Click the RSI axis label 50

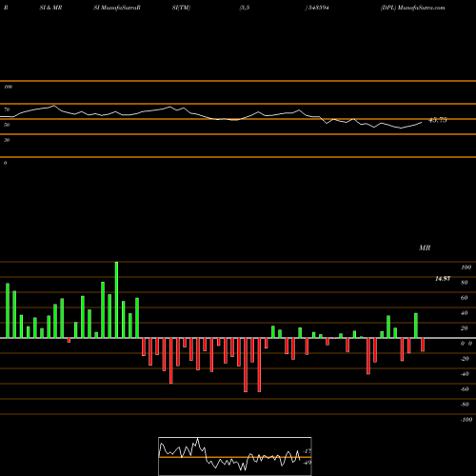pos(7,125)
